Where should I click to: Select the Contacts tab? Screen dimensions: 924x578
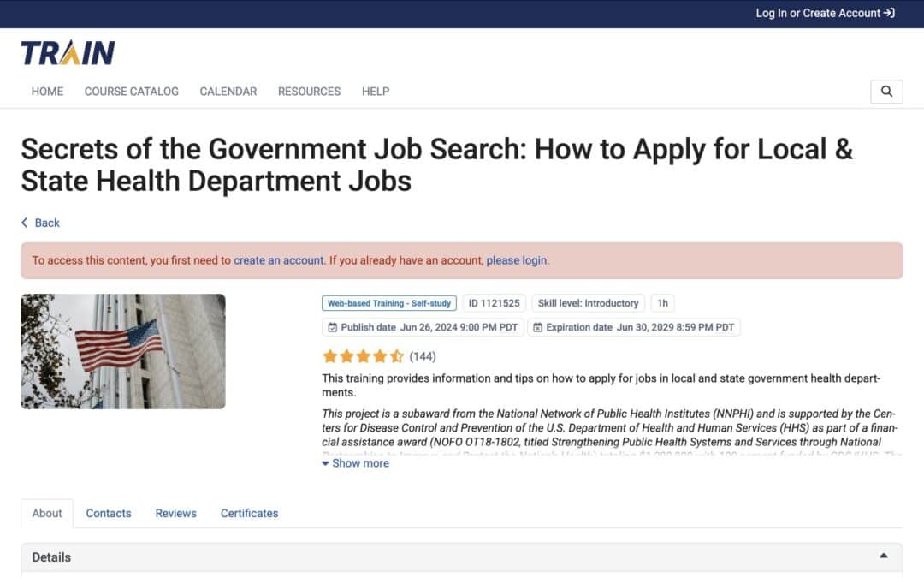tap(108, 513)
